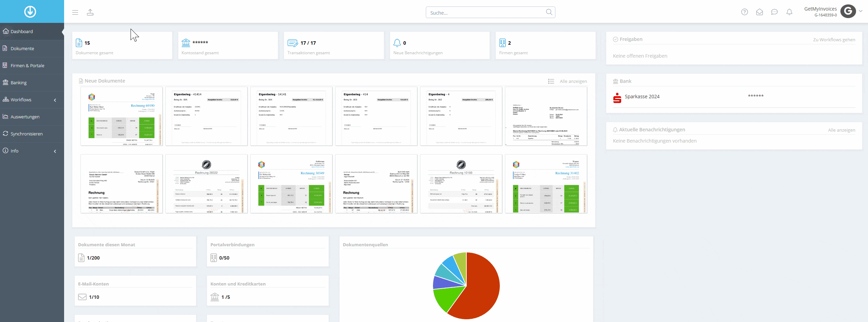Expand the Workflows submenu chevron

(x=55, y=100)
